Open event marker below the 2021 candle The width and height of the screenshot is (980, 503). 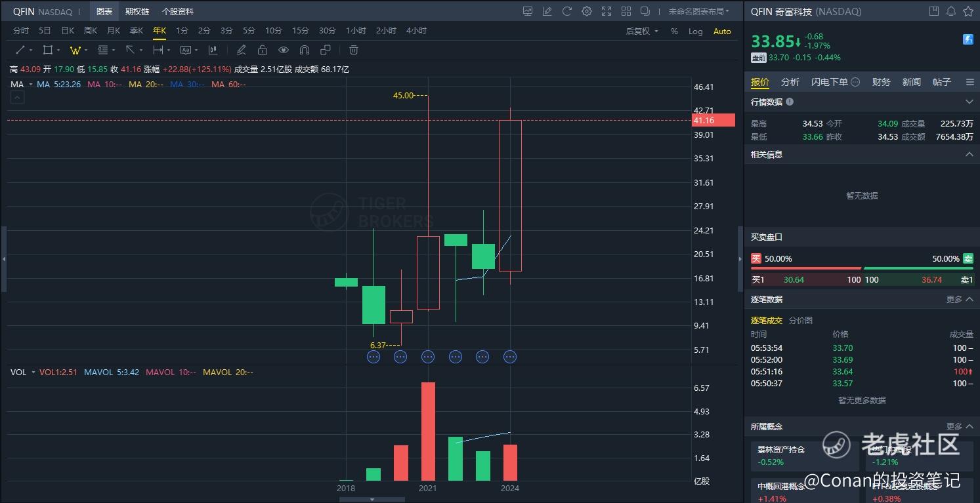428,357
